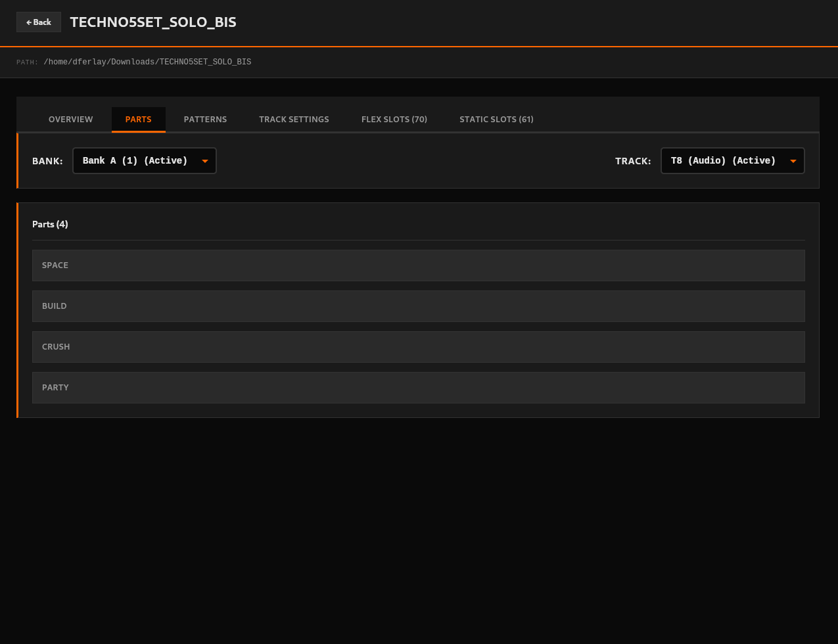
Task: Expand the CRUSH part row
Action: [x=418, y=347]
